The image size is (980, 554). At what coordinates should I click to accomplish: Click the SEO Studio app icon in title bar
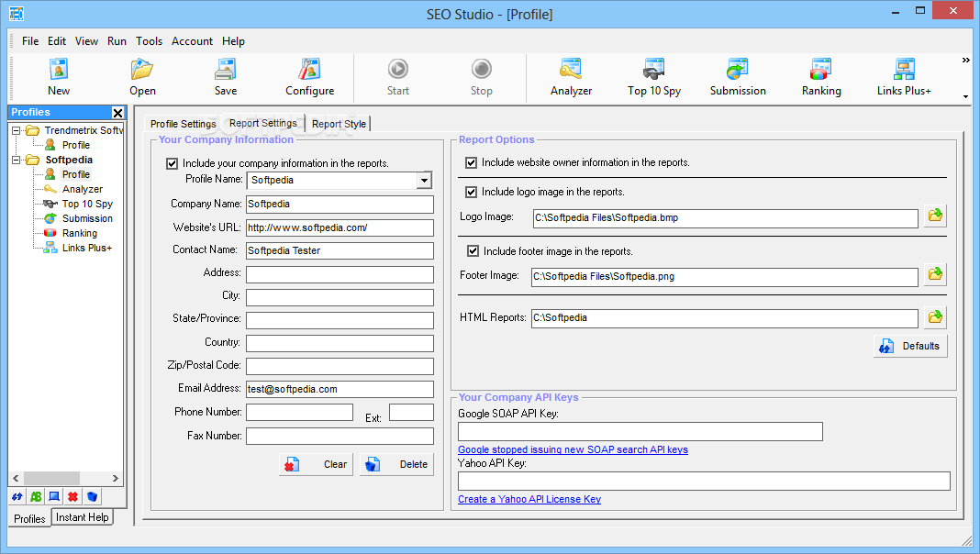click(16, 13)
